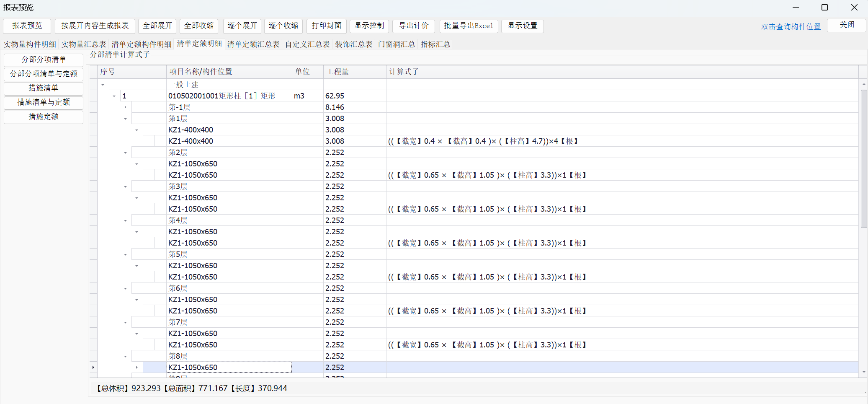The height and width of the screenshot is (404, 868).
Task: Select 措施清单 in the left panel
Action: [x=44, y=88]
